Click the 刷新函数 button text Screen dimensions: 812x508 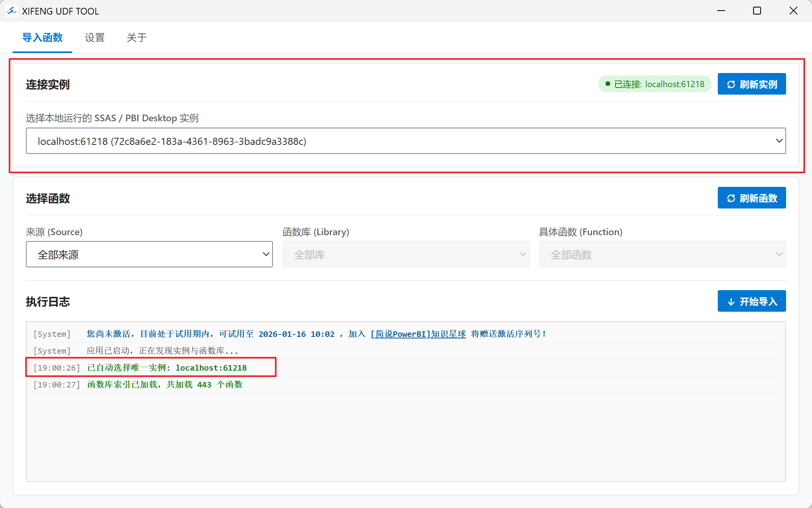[758, 198]
